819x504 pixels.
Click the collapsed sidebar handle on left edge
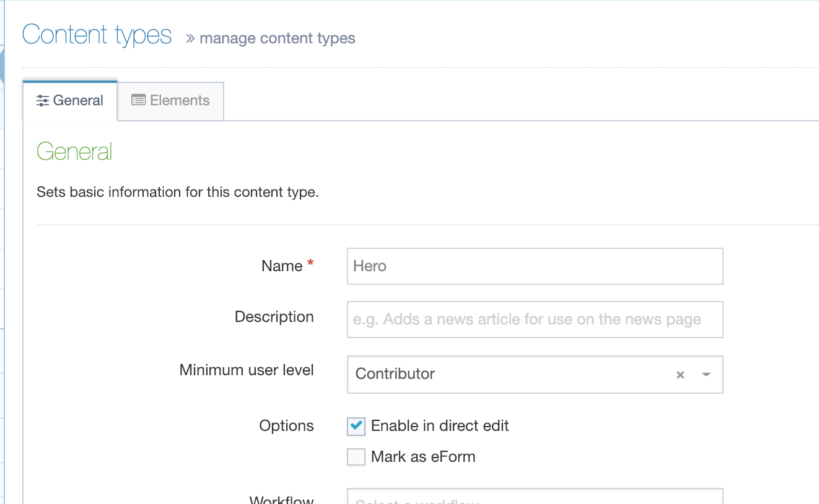pyautogui.click(x=2, y=65)
